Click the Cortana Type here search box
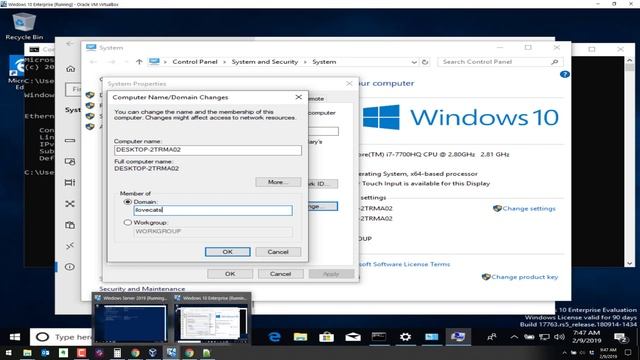Viewport: 640px width, 360px height. (61, 337)
